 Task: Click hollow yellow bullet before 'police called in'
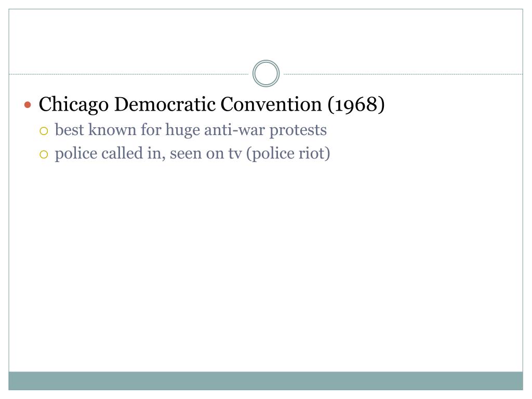click(44, 155)
